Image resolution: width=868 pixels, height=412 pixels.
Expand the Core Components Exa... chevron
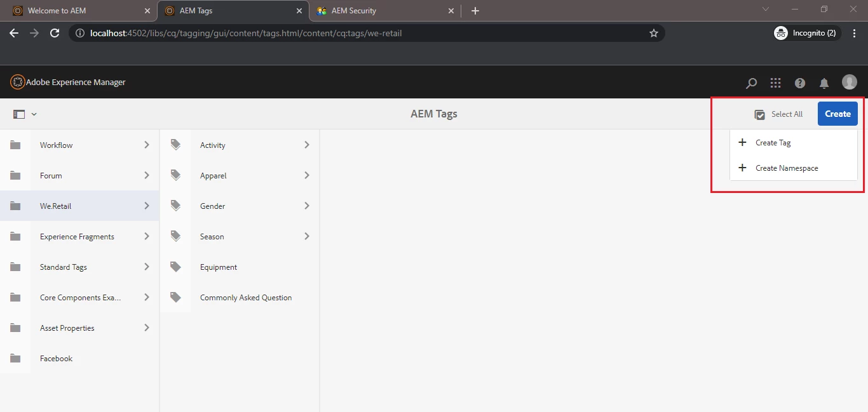pos(147,297)
